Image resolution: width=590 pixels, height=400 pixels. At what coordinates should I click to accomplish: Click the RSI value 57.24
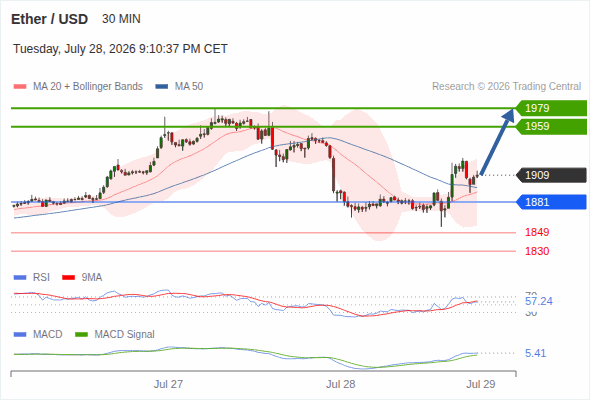539,301
